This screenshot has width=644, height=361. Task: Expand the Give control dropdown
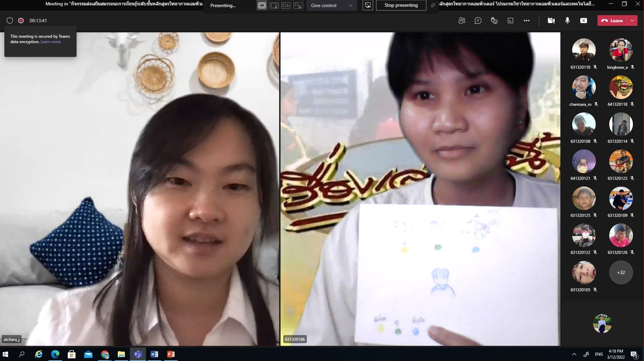[x=350, y=5]
